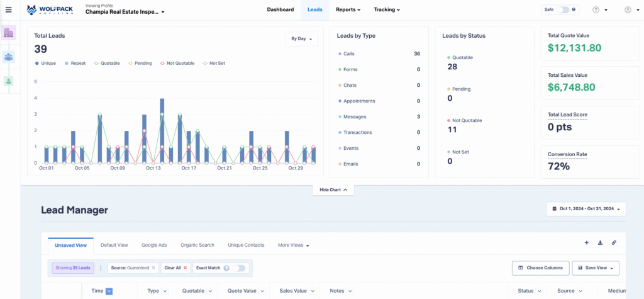
Task: Toggle the Safe mode switch
Action: [x=563, y=10]
